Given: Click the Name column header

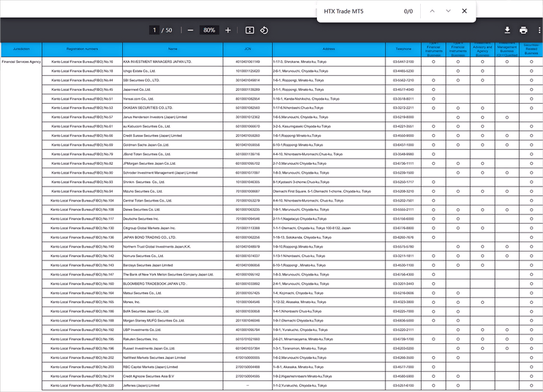Looking at the screenshot, I should click(173, 49).
